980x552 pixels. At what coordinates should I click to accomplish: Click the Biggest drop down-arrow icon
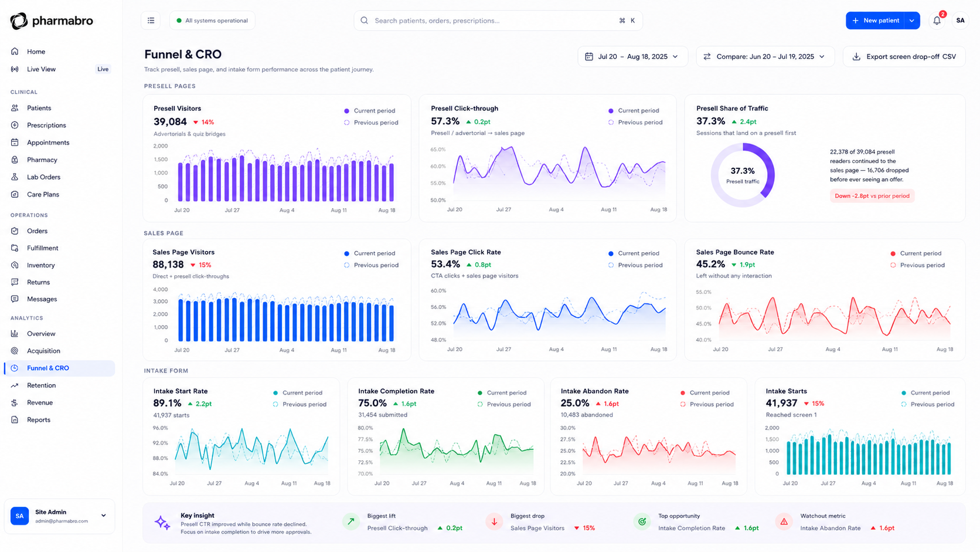[x=494, y=521]
